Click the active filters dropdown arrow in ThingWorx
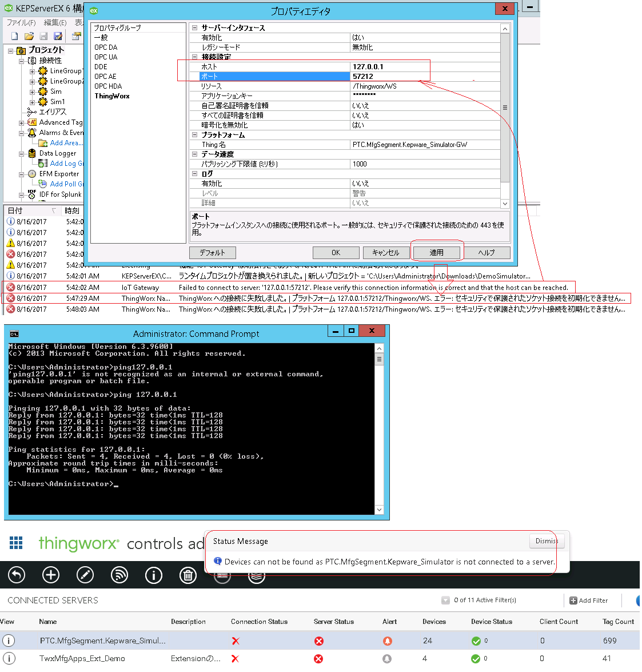This screenshot has height=672, width=642. tap(445, 601)
